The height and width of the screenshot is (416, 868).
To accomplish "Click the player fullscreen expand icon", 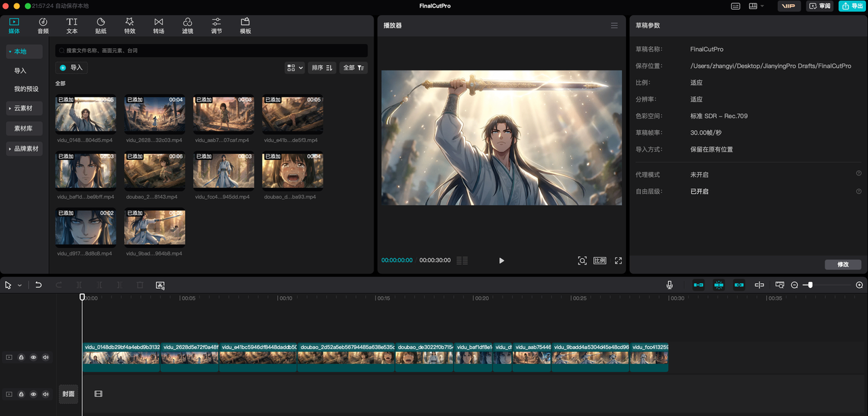I will point(618,261).
